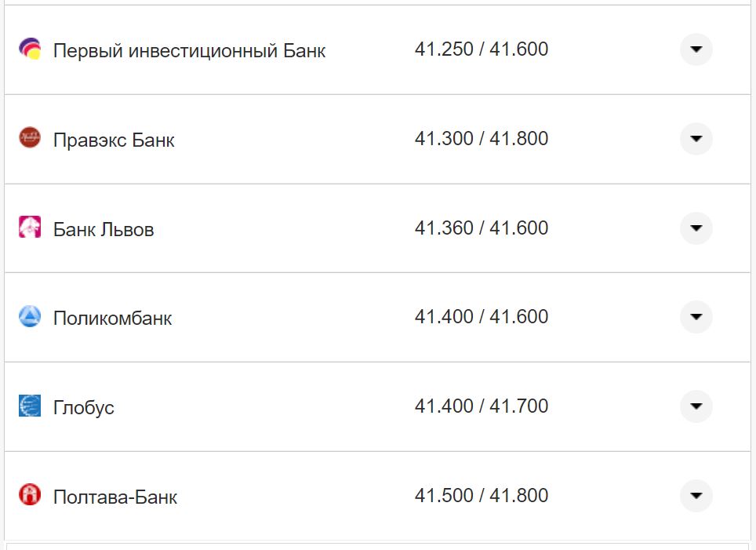
Task: Open the Правэкс Банк name link
Action: coord(114,139)
